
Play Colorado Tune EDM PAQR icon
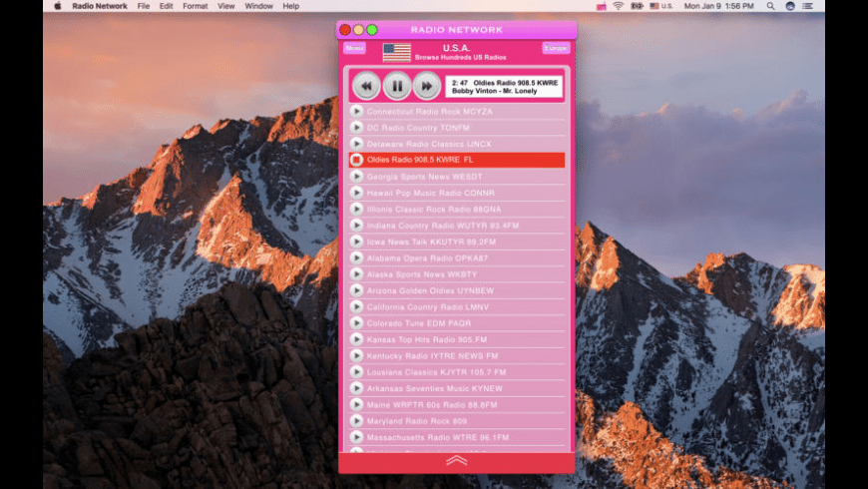(356, 323)
